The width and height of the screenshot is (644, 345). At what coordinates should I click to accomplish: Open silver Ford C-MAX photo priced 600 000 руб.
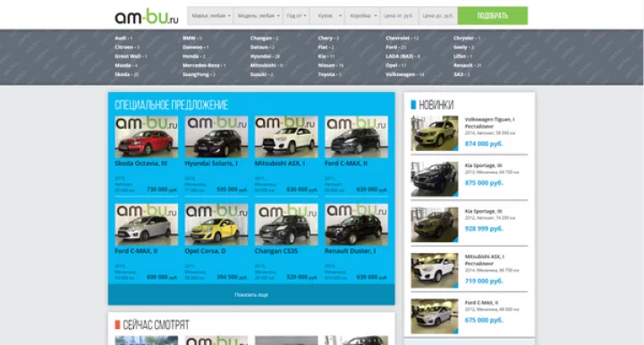pos(146,224)
